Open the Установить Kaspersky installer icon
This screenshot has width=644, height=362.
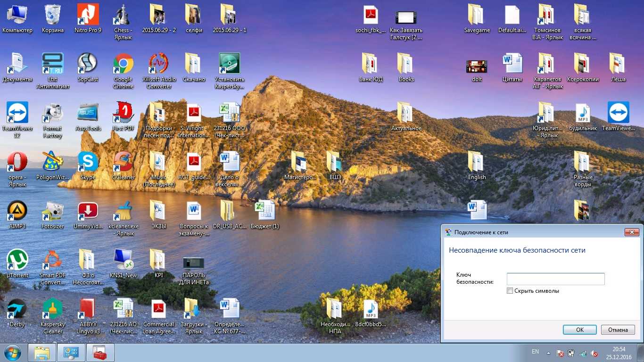(x=230, y=71)
